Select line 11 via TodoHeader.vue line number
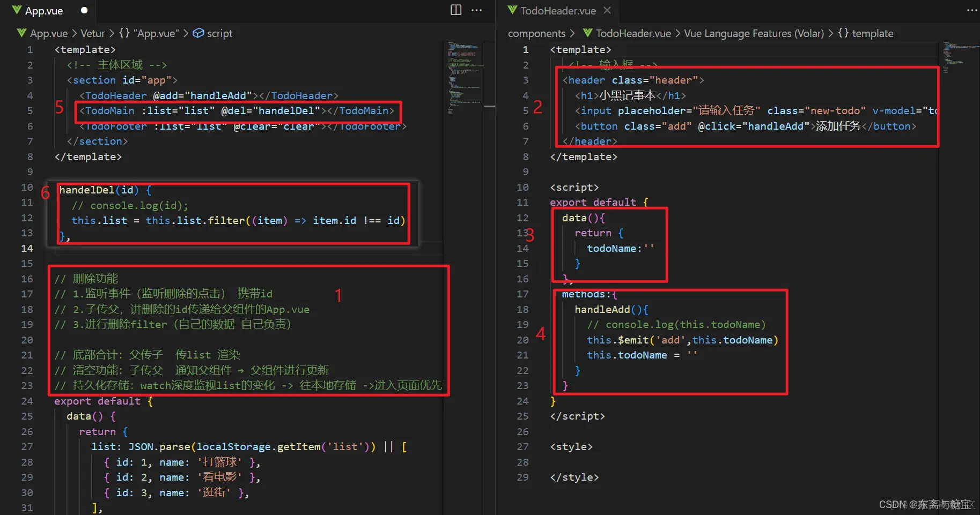Screen dimensions: 980x515 click(x=522, y=202)
